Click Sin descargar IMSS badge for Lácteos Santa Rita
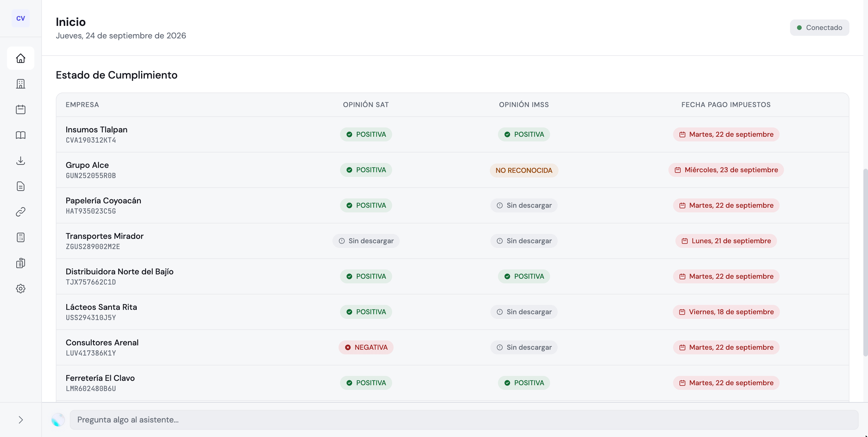 coord(524,312)
